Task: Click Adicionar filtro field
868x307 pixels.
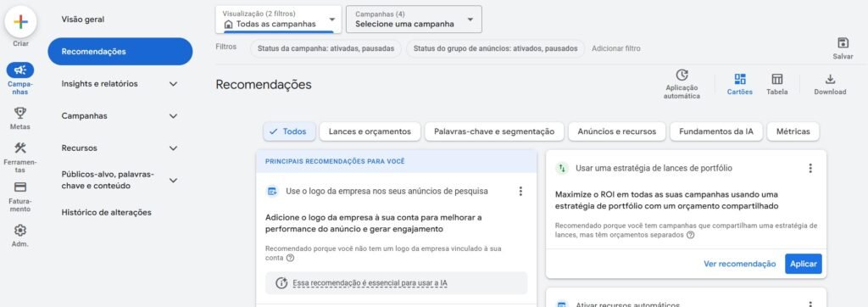Action: point(615,48)
